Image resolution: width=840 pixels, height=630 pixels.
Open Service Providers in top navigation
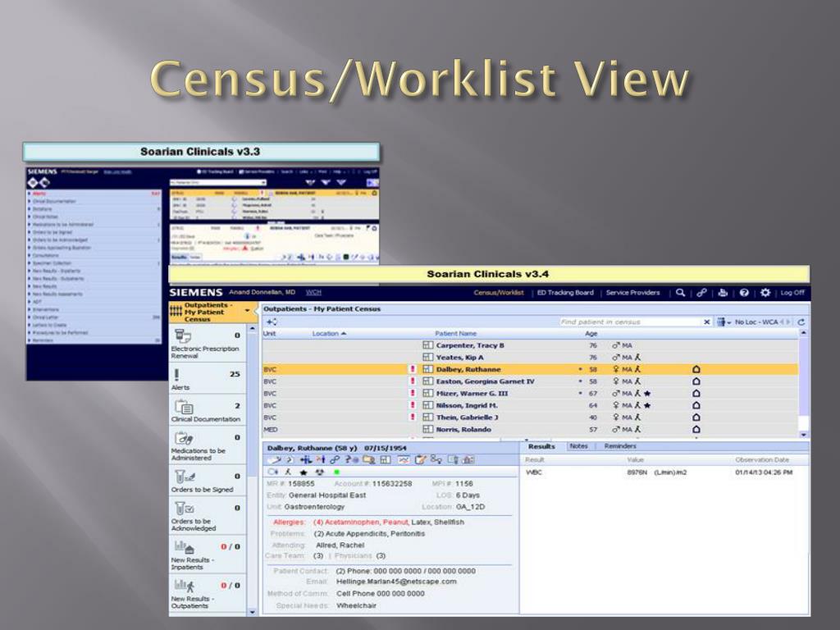coord(632,293)
